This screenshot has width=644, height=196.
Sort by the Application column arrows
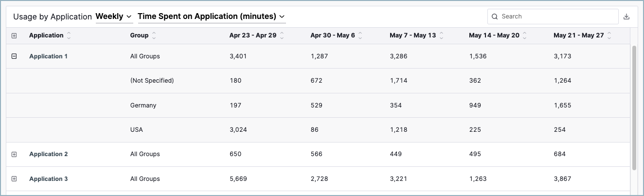click(69, 36)
